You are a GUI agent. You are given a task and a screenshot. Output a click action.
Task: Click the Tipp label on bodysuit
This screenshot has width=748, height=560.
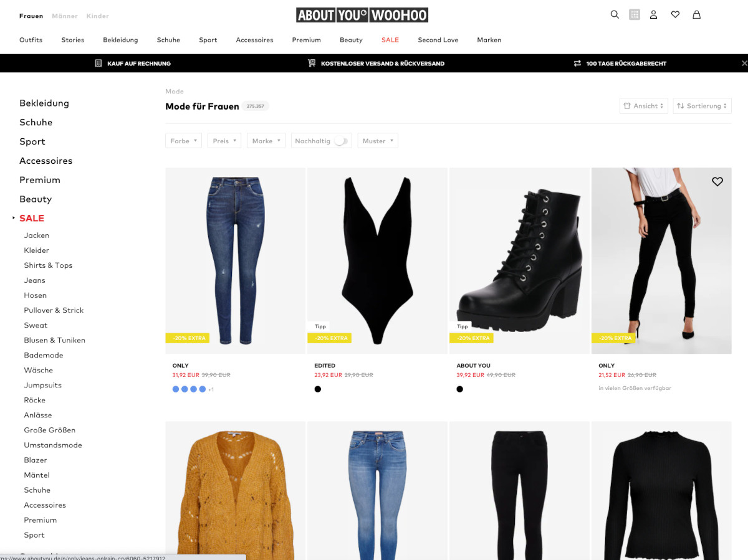tap(320, 326)
